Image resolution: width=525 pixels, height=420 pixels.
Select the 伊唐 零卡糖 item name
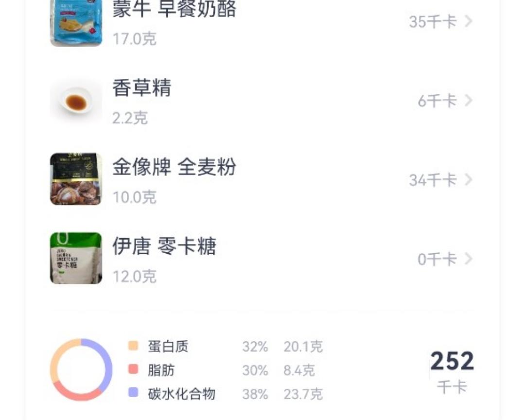tap(164, 246)
